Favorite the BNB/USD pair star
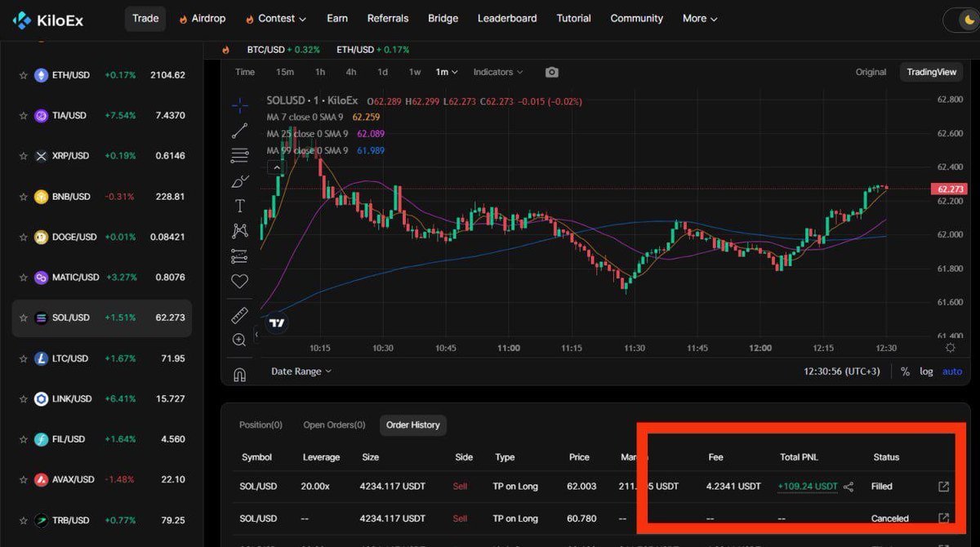This screenshot has height=547, width=980. click(24, 197)
